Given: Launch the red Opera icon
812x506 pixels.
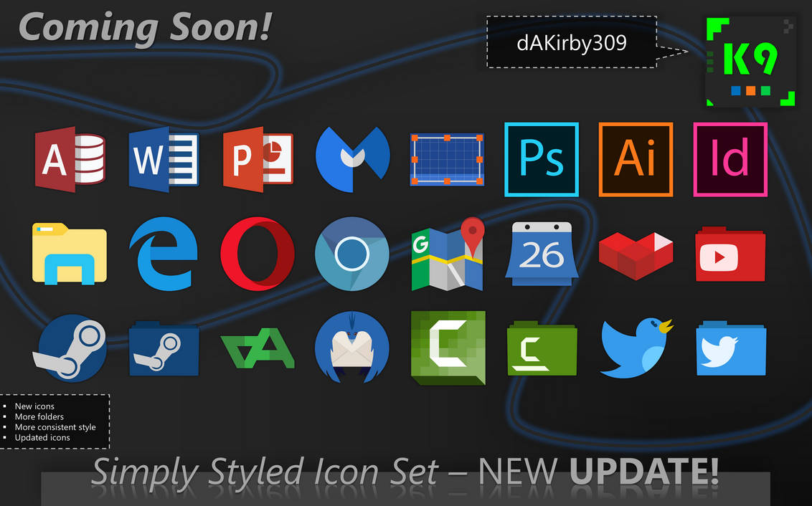Looking at the screenshot, I should [258, 254].
